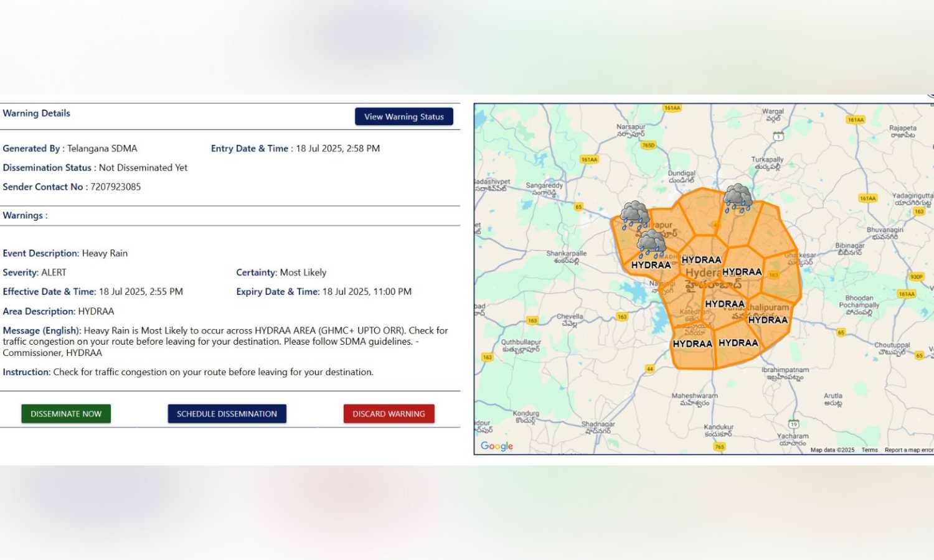
Task: Click Report a map error link
Action: pos(908,450)
